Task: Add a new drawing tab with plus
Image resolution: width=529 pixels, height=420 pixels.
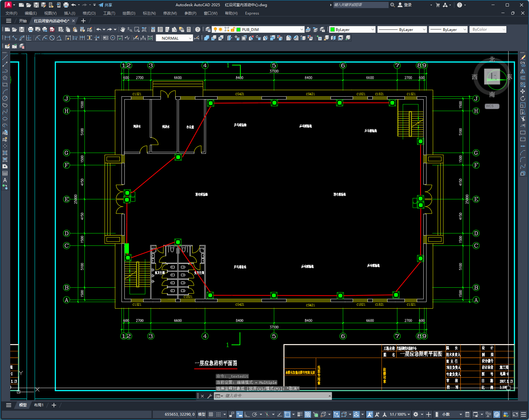Action: point(83,21)
